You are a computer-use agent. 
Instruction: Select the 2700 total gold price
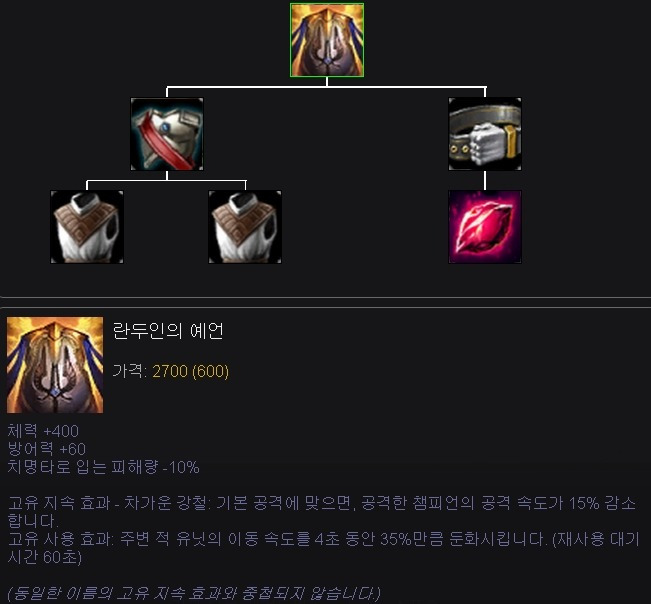[170, 371]
